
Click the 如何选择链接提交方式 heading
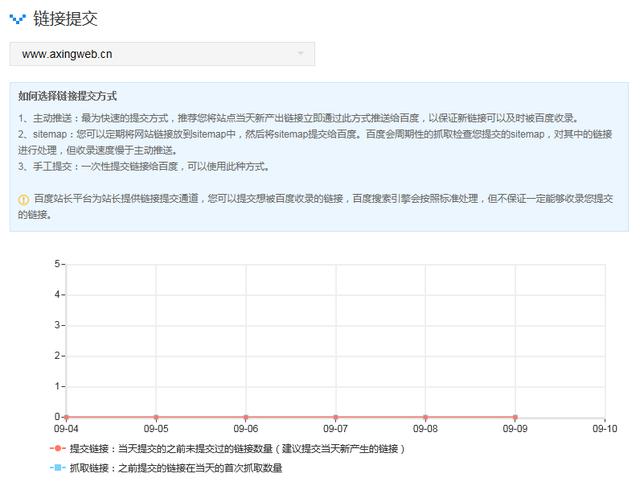coord(68,97)
